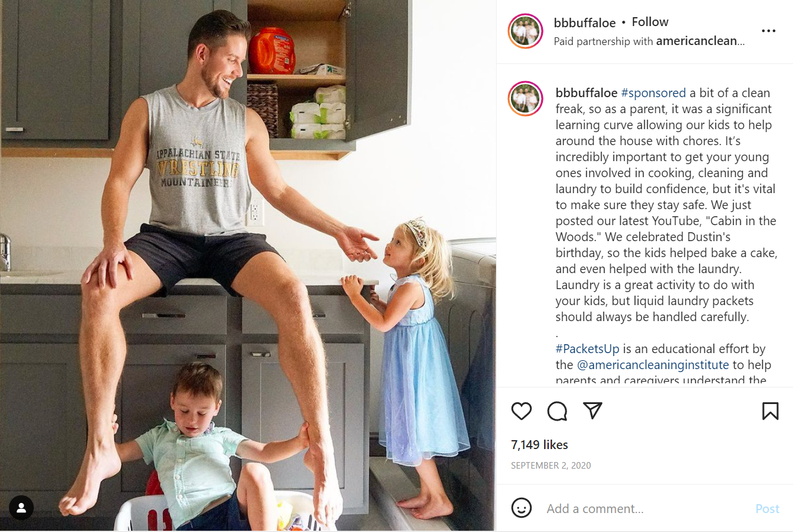793x532 pixels.
Task: Open the #sponsored hashtag
Action: 653,93
